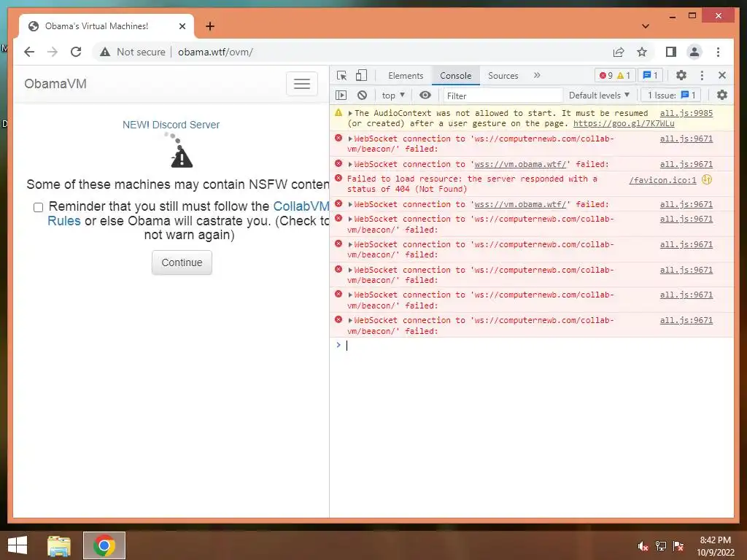The height and width of the screenshot is (560, 747).
Task: Follow the goo.gl/7K7WLu link
Action: [624, 124]
